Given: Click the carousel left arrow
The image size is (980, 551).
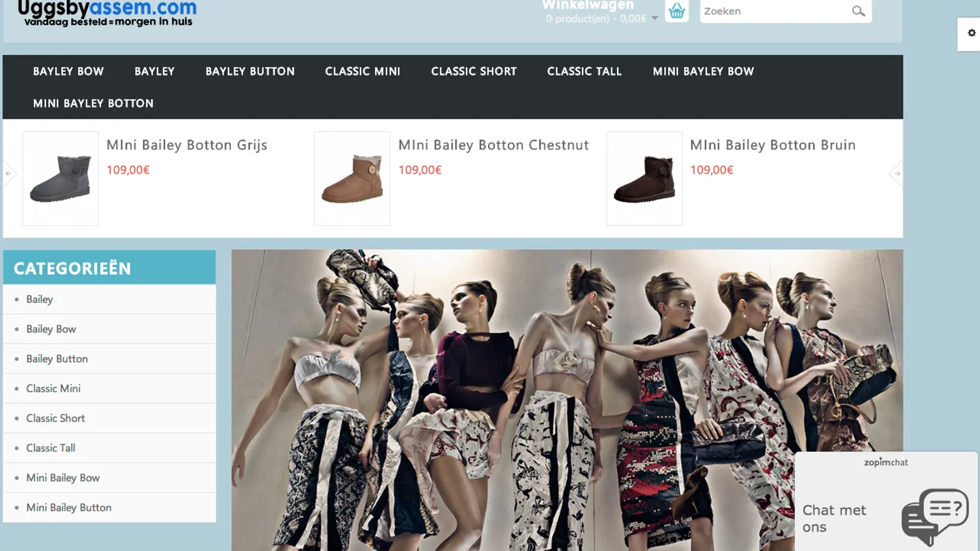Looking at the screenshot, I should click(x=8, y=173).
